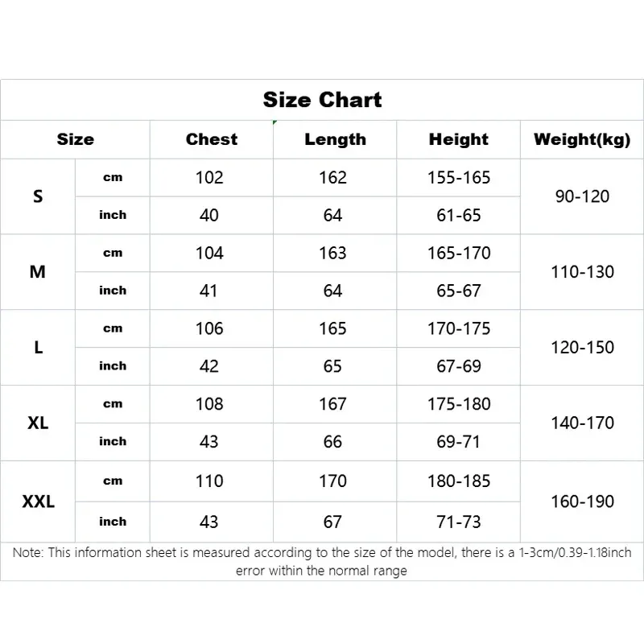
Task: Select chest value 110 for size XXL
Action: [209, 481]
